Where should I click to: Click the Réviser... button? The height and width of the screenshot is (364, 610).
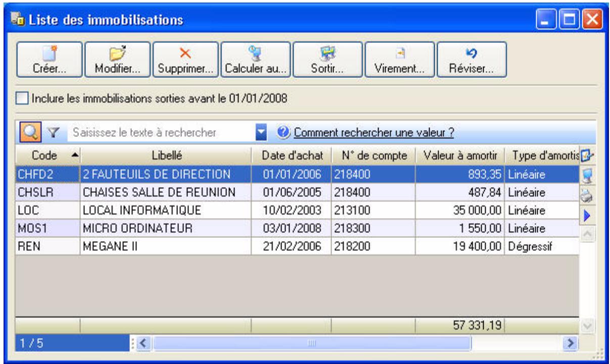[x=472, y=60]
